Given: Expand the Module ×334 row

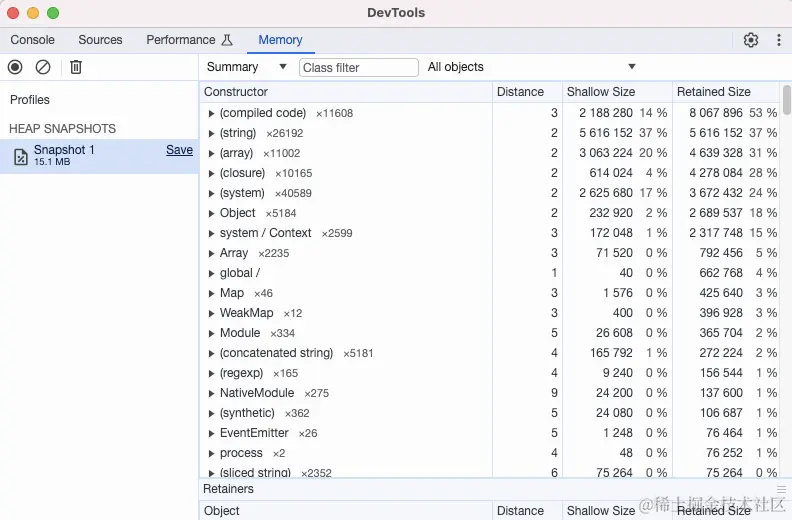Looking at the screenshot, I should [x=211, y=334].
